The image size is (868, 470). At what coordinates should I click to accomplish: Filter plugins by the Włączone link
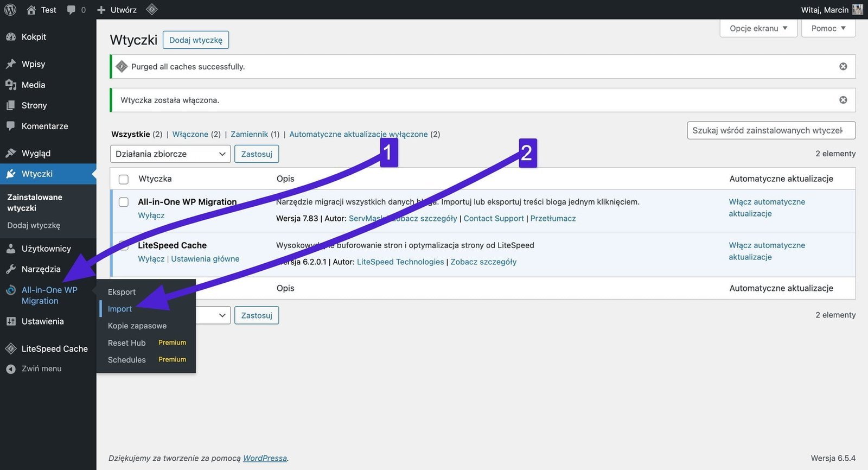190,134
